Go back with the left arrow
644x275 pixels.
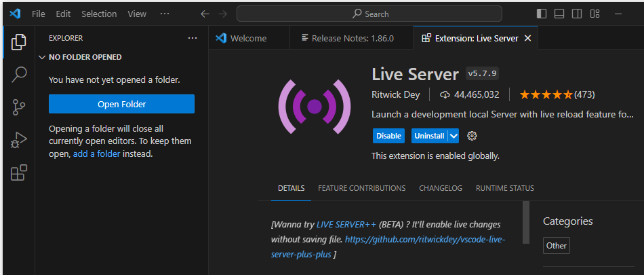[205, 14]
